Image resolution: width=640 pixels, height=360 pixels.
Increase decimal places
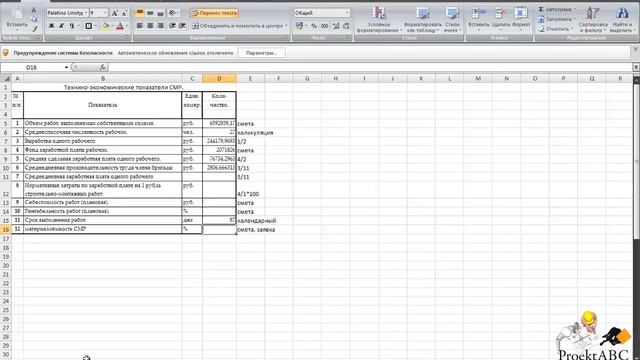[336, 26]
